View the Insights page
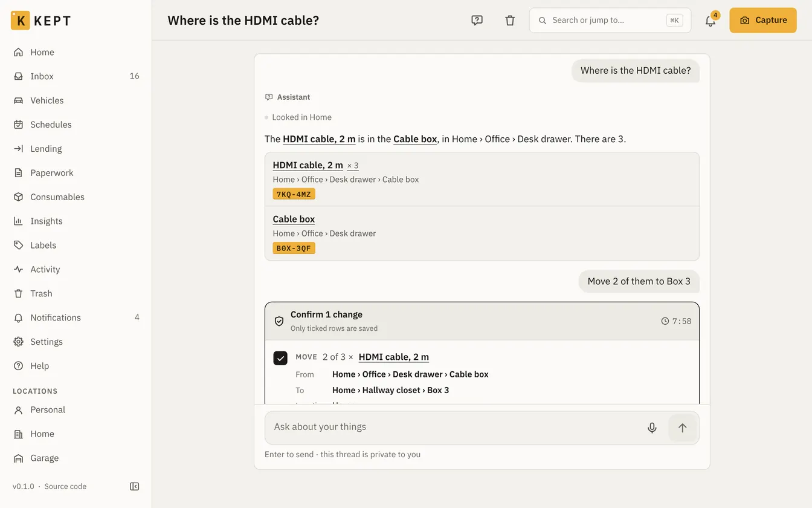 pyautogui.click(x=76, y=221)
